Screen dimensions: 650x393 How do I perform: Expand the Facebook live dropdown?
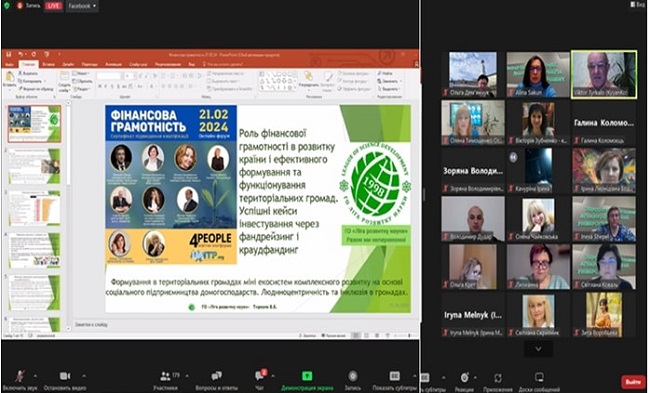82,6
